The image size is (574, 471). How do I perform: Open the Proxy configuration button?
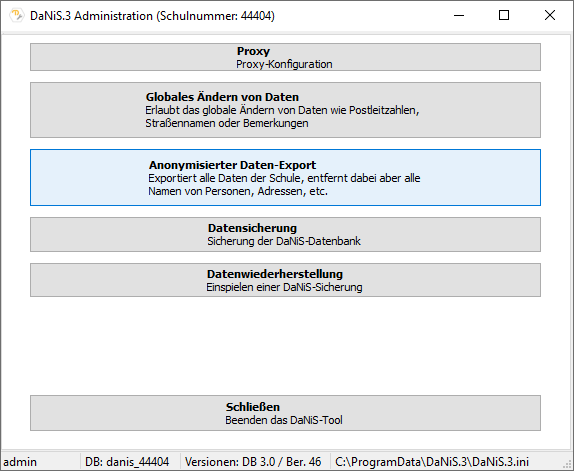point(285,57)
